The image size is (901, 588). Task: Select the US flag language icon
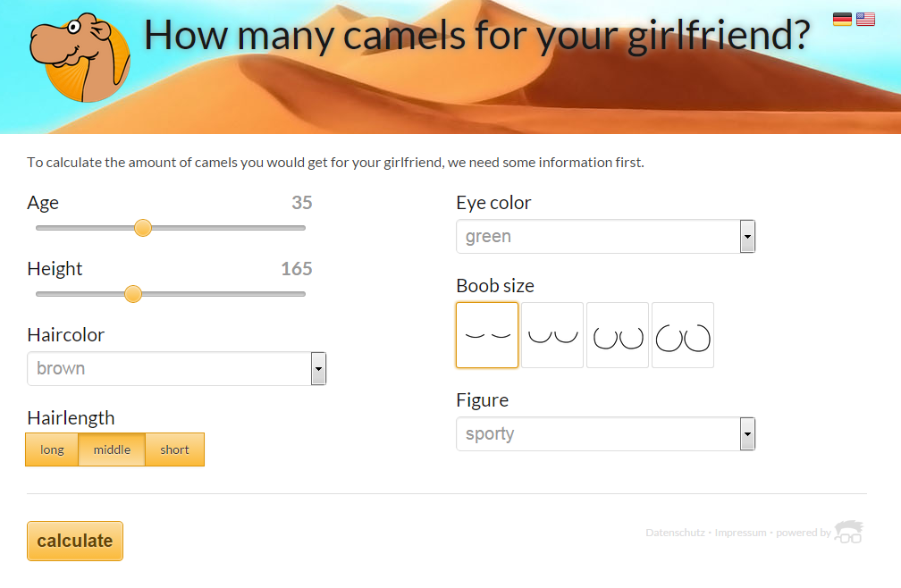pos(865,20)
